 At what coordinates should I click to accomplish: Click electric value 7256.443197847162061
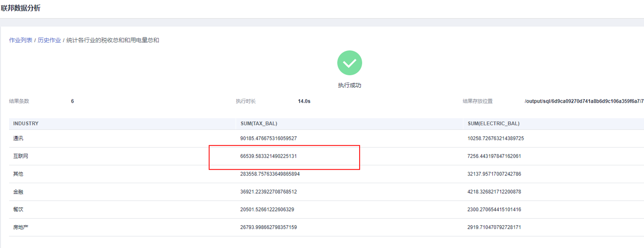tap(494, 156)
